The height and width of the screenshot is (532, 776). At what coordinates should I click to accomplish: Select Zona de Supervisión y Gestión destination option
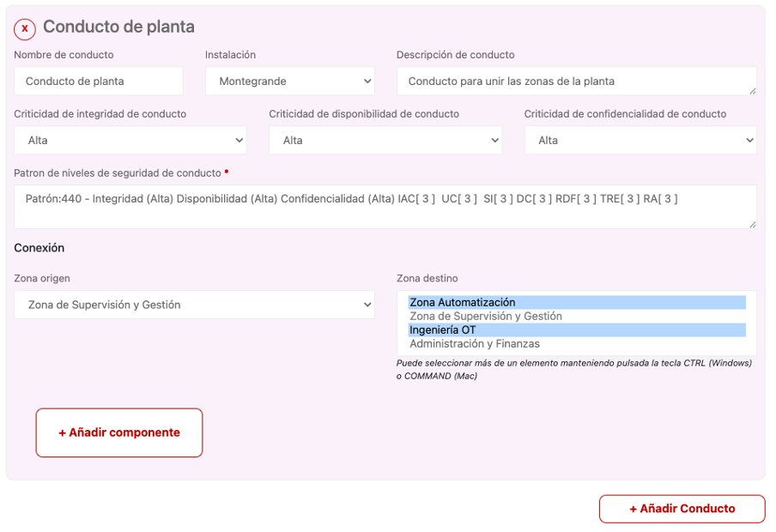pyautogui.click(x=577, y=317)
